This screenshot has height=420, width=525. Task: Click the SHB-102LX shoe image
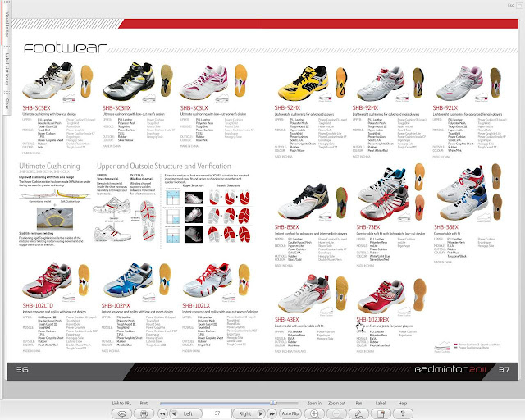[208, 281]
